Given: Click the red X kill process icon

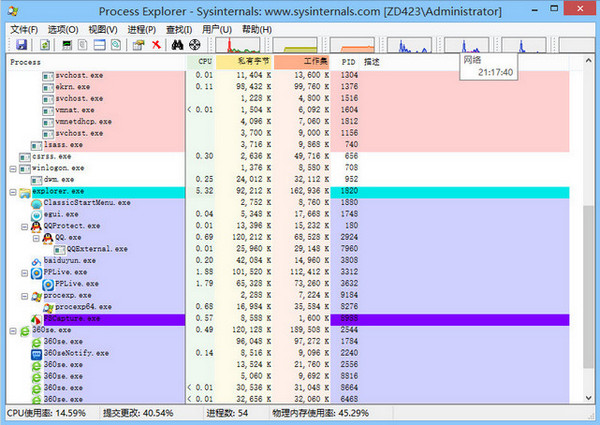Looking at the screenshot, I should [x=156, y=46].
